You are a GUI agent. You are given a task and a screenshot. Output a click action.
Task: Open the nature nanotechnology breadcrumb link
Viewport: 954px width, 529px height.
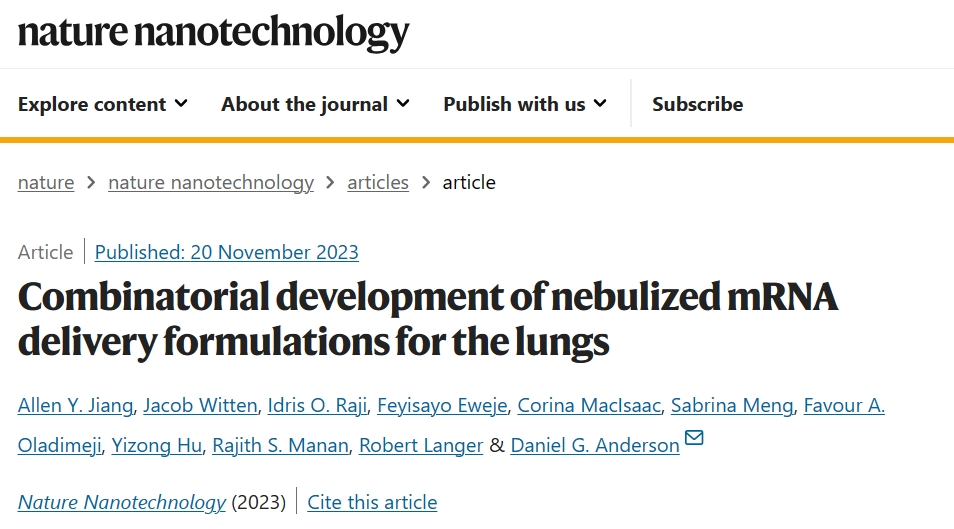[211, 182]
